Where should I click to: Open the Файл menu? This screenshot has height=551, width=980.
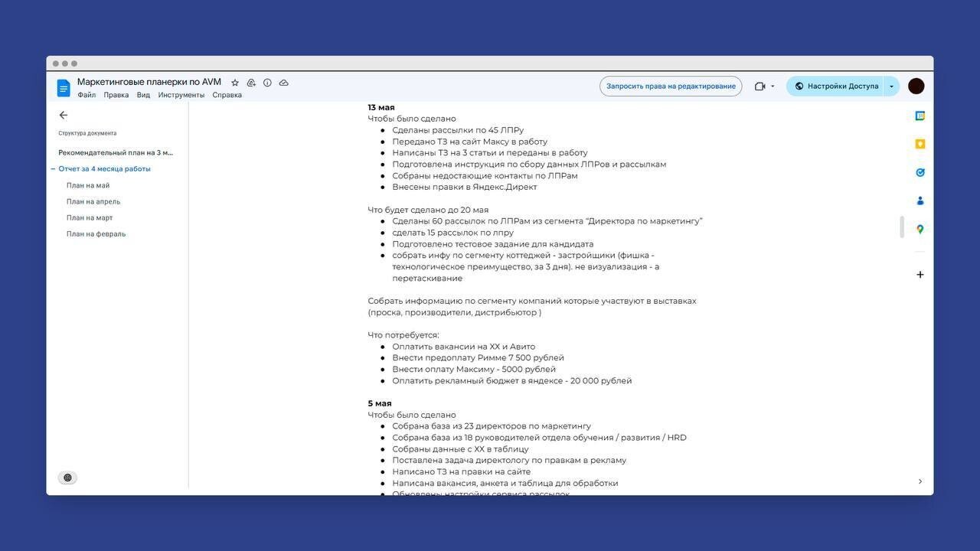[x=87, y=95]
